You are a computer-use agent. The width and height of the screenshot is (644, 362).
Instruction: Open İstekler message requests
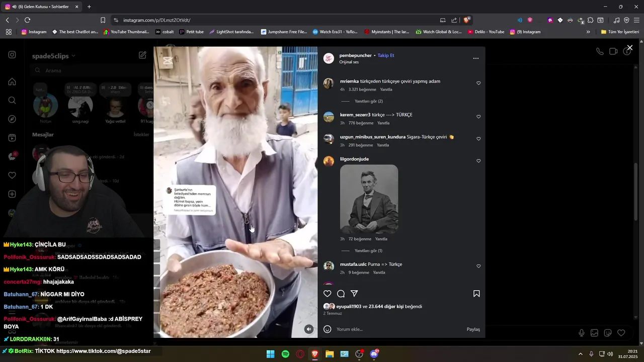pyautogui.click(x=141, y=135)
